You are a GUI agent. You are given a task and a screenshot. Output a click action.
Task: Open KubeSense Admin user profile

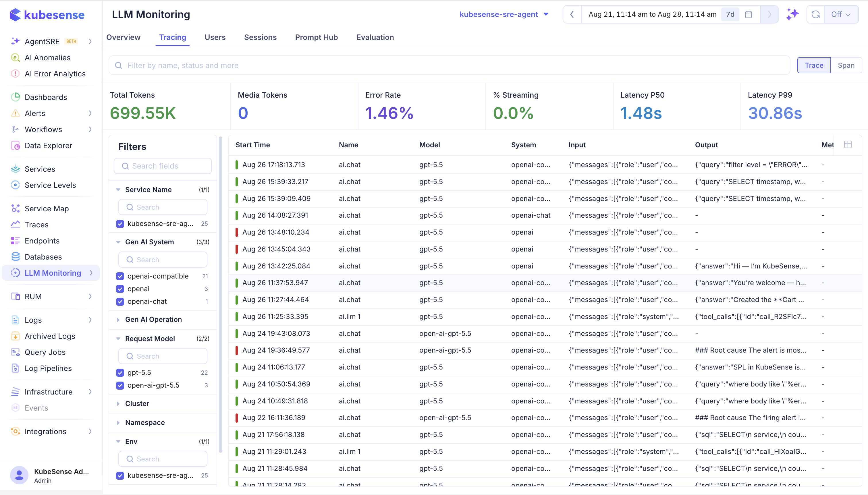pos(51,475)
